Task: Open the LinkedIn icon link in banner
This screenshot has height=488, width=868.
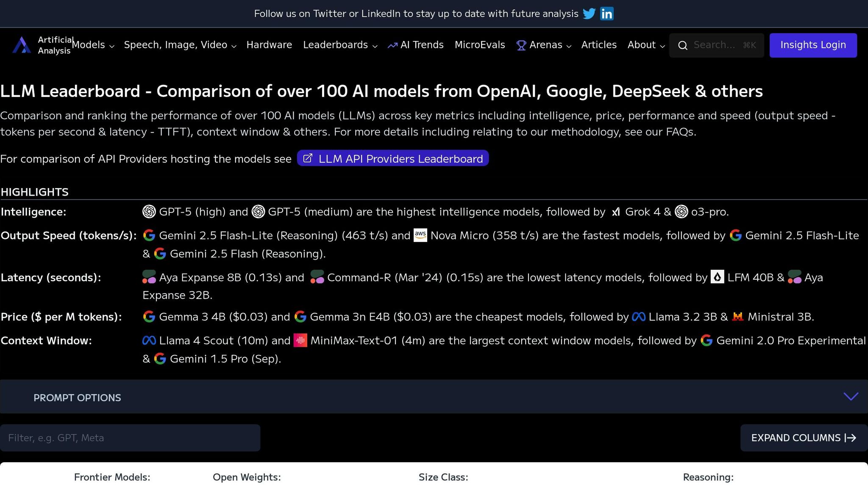Action: pyautogui.click(x=606, y=14)
